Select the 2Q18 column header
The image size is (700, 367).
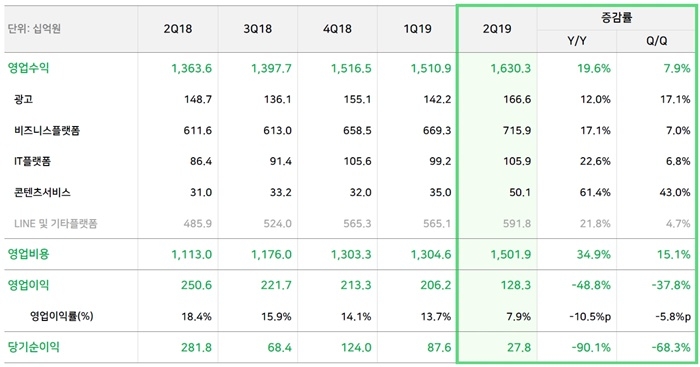click(178, 29)
